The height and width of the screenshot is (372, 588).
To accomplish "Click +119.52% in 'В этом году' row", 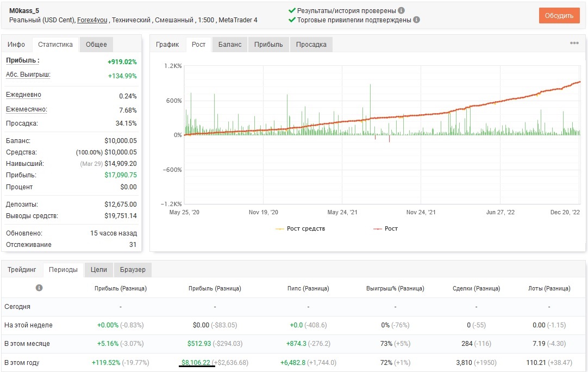I will [106, 363].
